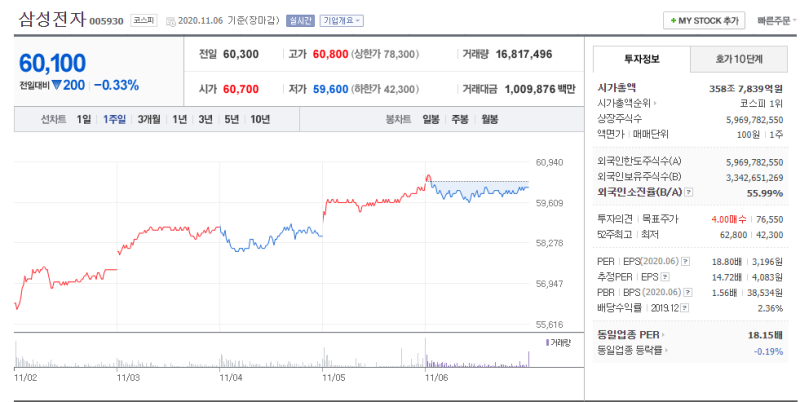Click the 11/04 date label on chart axis
800x402 pixels.
pyautogui.click(x=231, y=378)
